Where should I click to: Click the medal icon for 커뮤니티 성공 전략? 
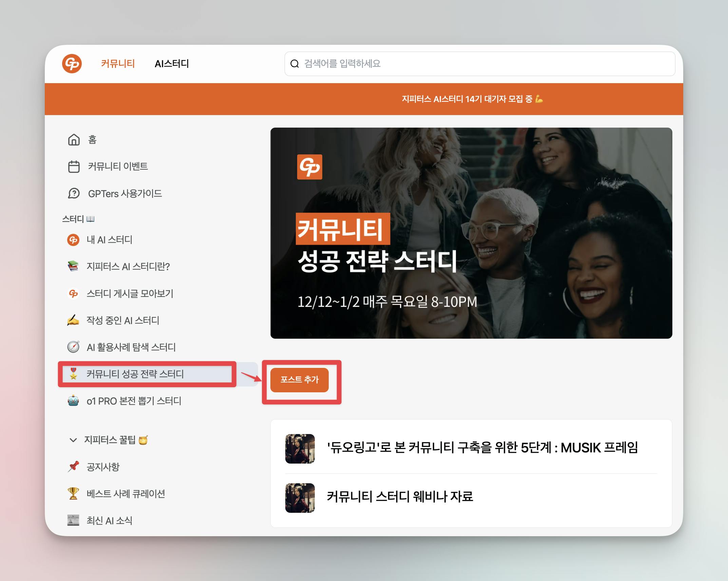[73, 374]
